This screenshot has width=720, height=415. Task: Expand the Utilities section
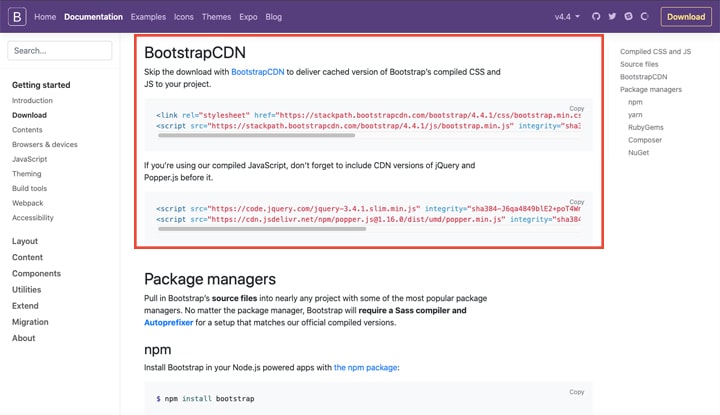point(26,289)
